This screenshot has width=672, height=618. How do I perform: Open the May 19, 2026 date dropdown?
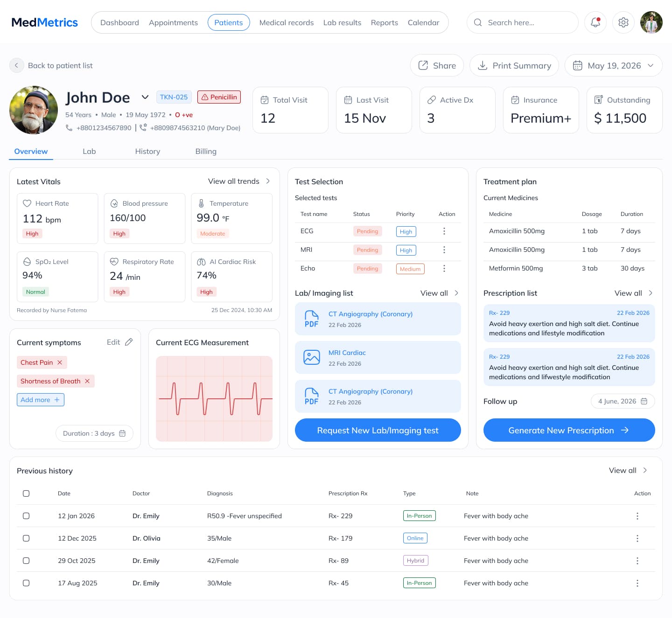pos(614,65)
